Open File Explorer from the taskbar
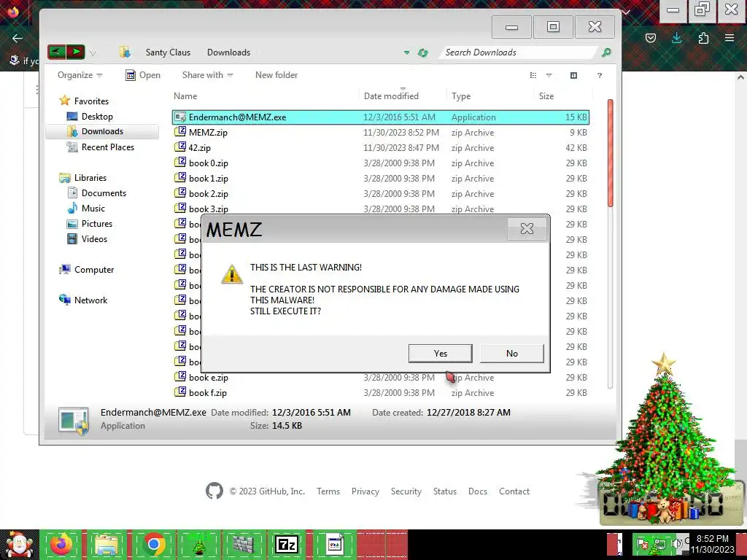Viewport: 747px width, 560px height. pyautogui.click(x=107, y=544)
